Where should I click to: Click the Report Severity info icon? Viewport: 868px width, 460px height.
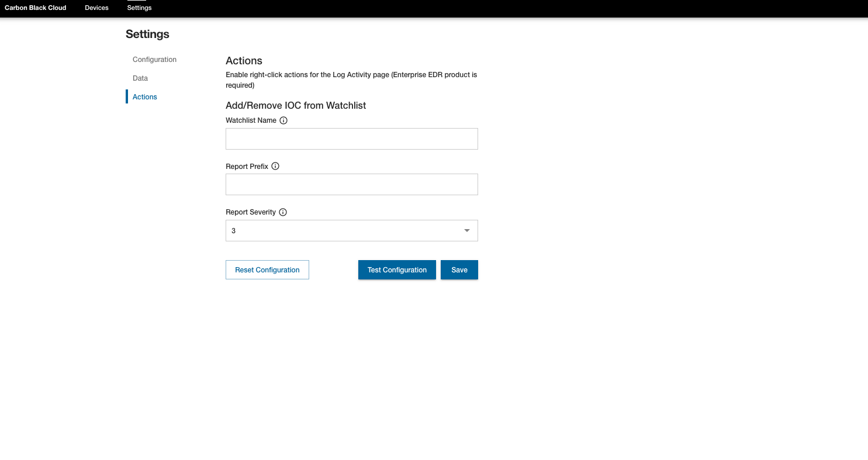[x=283, y=212]
